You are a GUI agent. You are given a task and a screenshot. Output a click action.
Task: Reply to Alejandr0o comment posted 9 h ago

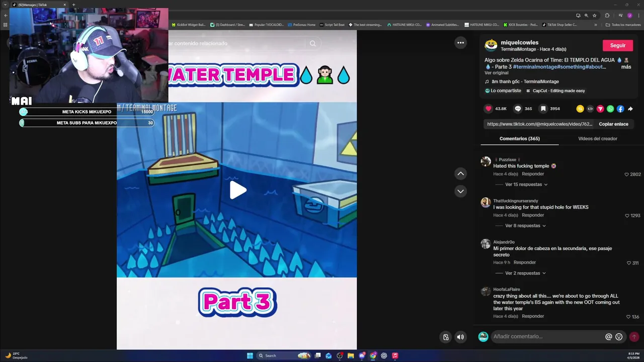coord(525,262)
